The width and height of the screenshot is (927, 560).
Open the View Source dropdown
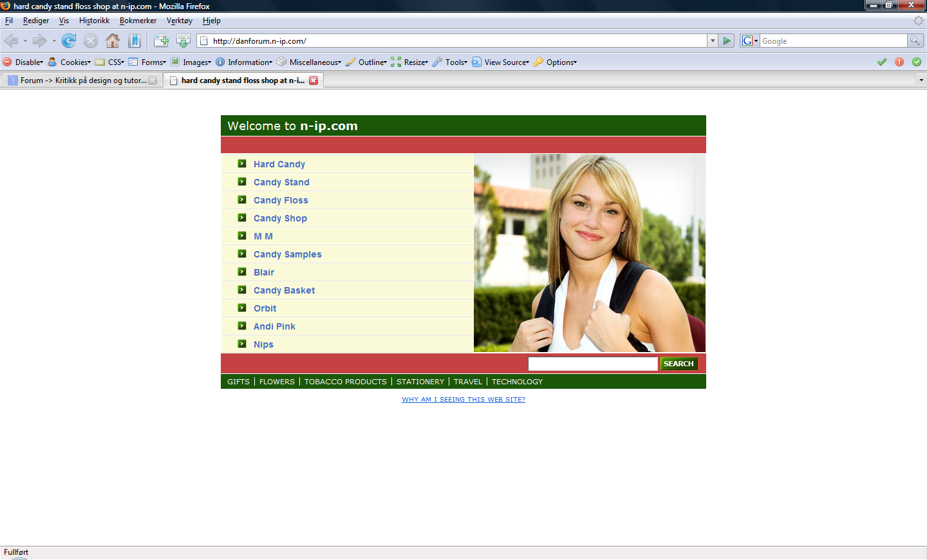pyautogui.click(x=501, y=62)
